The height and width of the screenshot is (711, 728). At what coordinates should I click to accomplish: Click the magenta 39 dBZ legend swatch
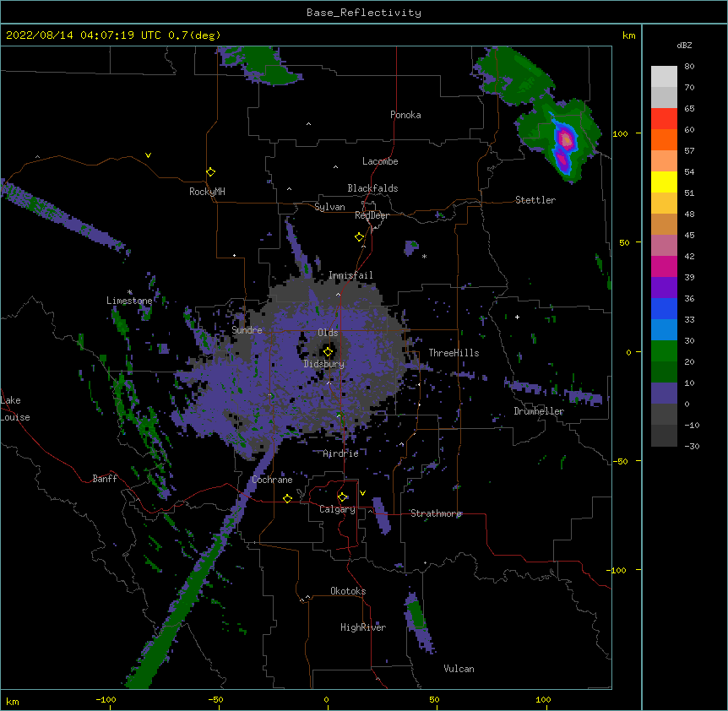pyautogui.click(x=664, y=266)
